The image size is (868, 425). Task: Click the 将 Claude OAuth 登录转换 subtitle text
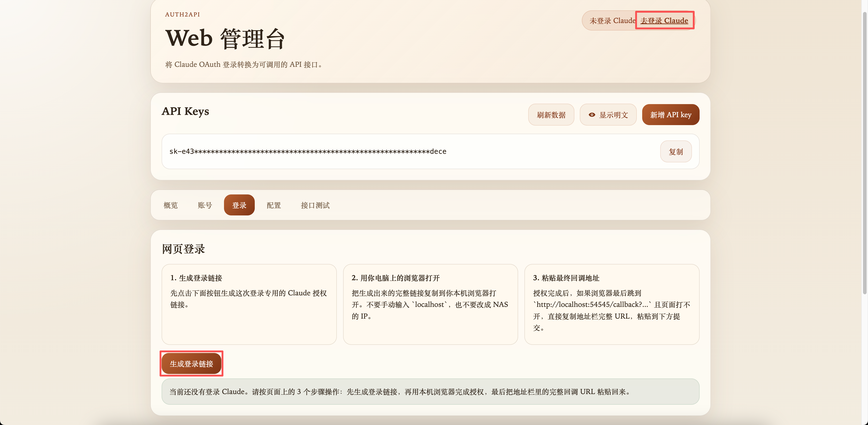[245, 64]
